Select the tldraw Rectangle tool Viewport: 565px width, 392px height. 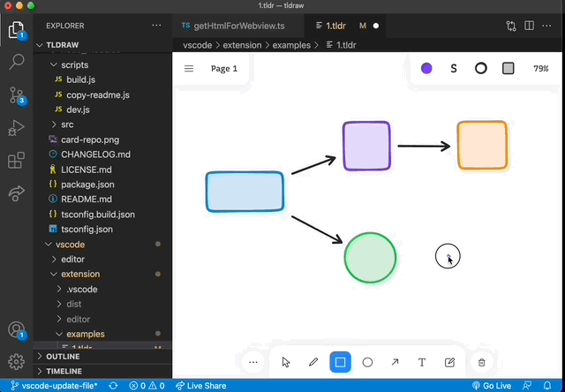coord(340,362)
